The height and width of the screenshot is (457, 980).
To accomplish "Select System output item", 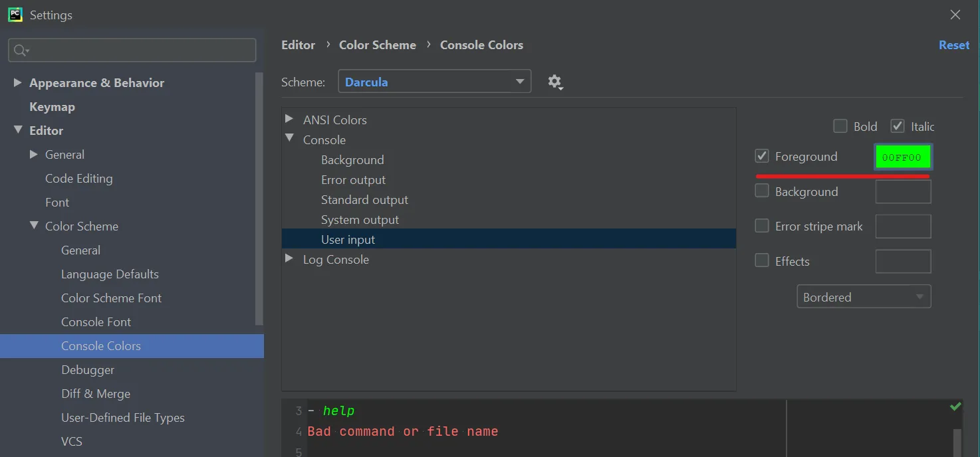I will [360, 219].
